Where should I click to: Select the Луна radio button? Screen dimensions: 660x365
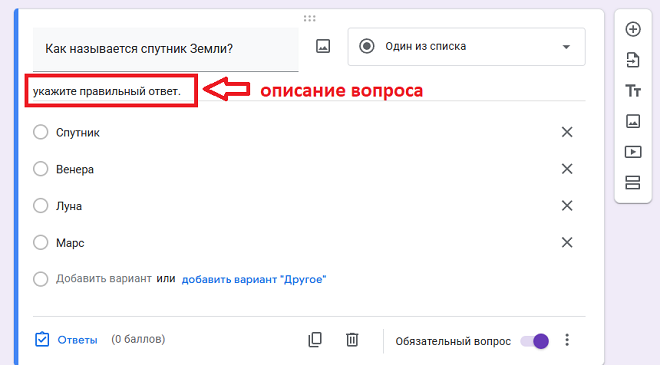click(x=40, y=206)
